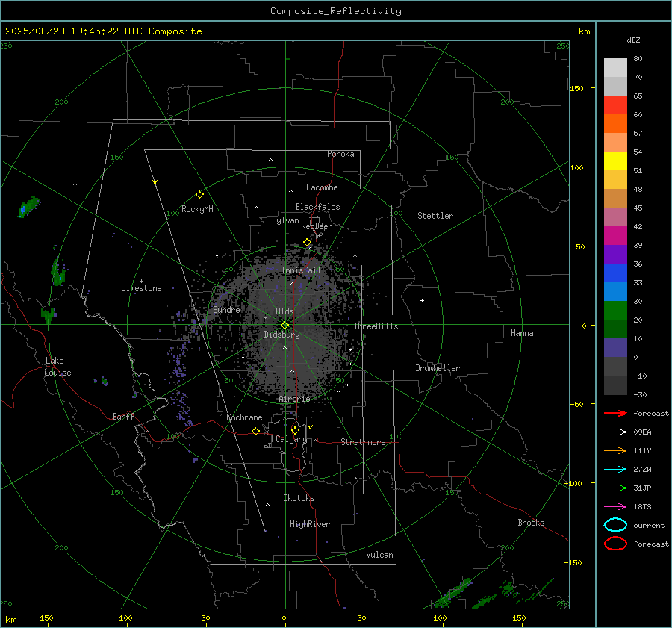
Task: Click the Okotoks label
Action: tap(299, 497)
